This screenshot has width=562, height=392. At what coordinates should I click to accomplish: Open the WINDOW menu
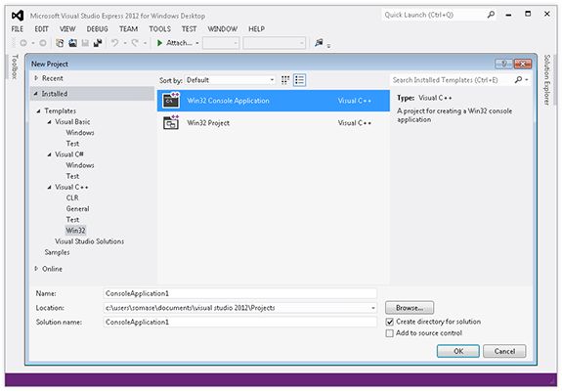click(223, 29)
